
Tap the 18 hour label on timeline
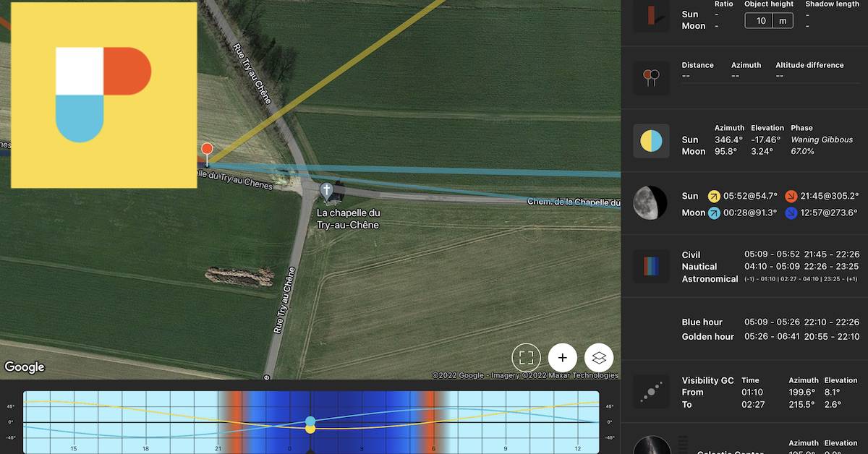(x=145, y=448)
